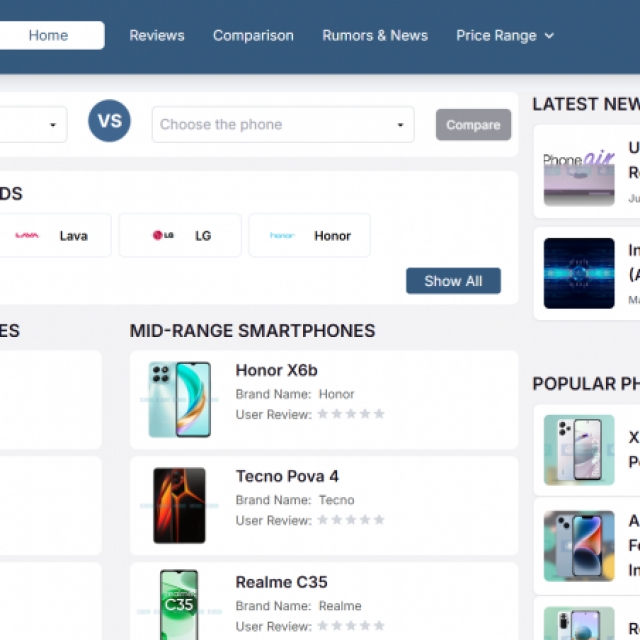Go to the Reviews page
The width and height of the screenshot is (640, 640).
157,36
